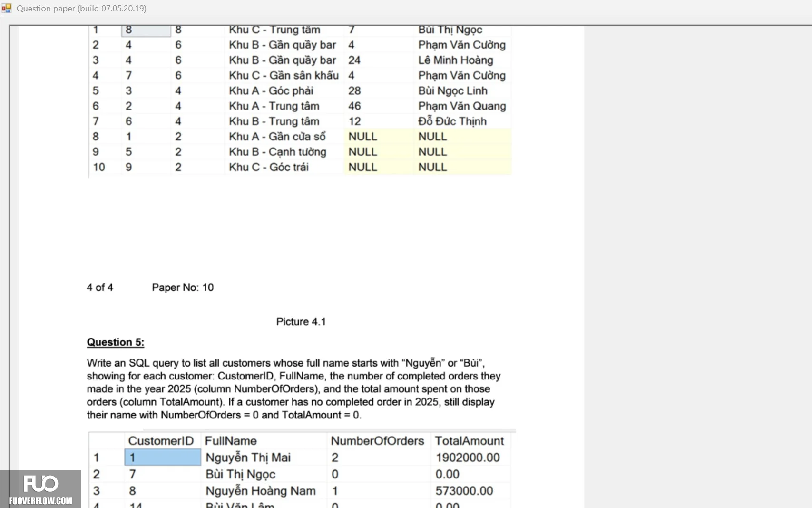Viewport: 812px width, 508px height.
Task: Click the FUO logo watermark
Action: pyautogui.click(x=41, y=483)
